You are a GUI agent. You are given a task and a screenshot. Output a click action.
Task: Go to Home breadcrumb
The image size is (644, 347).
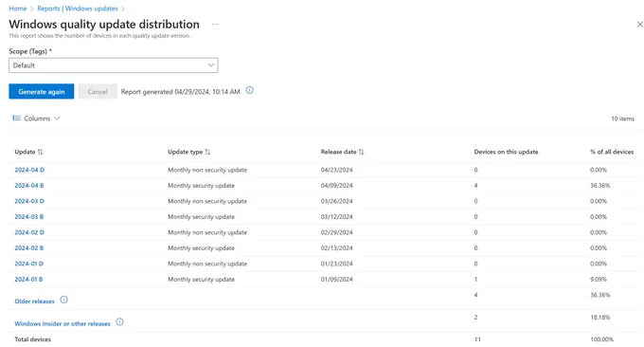18,9
